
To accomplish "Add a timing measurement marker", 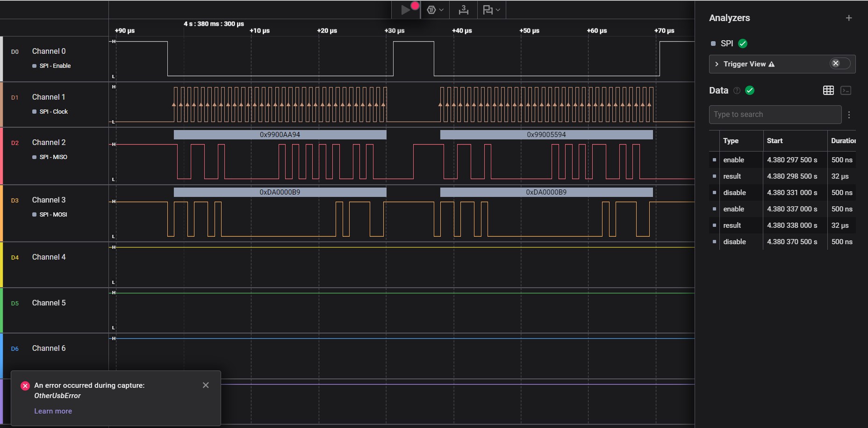I will pyautogui.click(x=463, y=10).
